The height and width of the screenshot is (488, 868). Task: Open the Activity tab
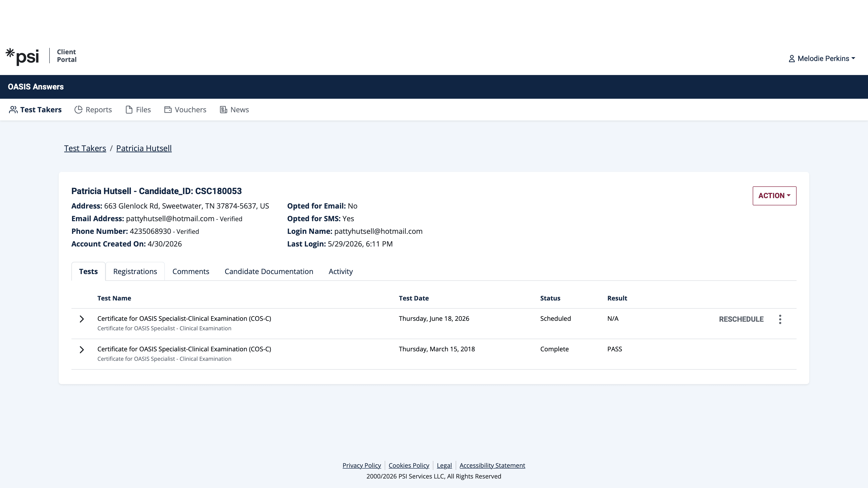point(341,271)
